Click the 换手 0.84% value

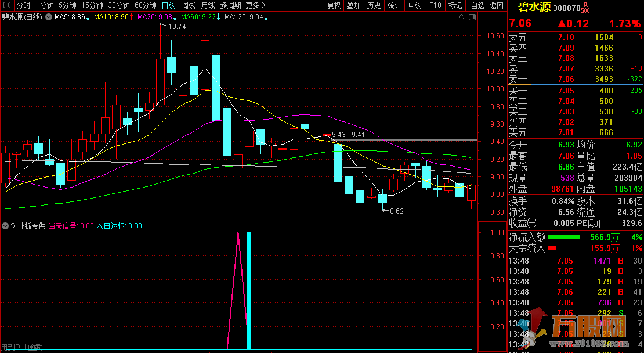click(563, 201)
